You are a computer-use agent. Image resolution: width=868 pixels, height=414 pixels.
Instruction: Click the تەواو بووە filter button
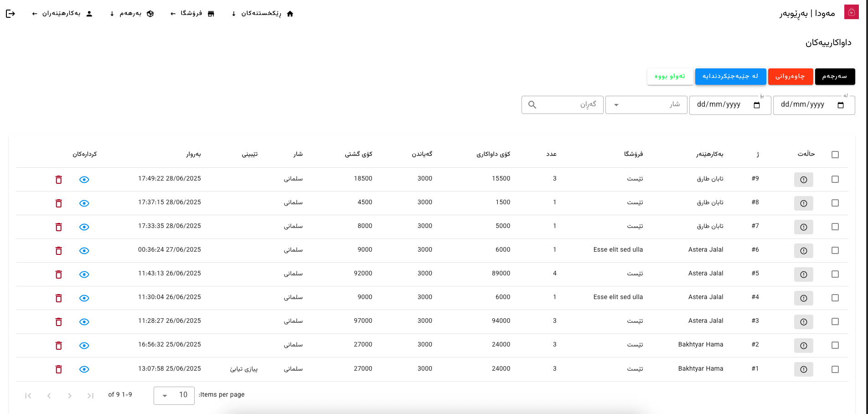(x=670, y=76)
